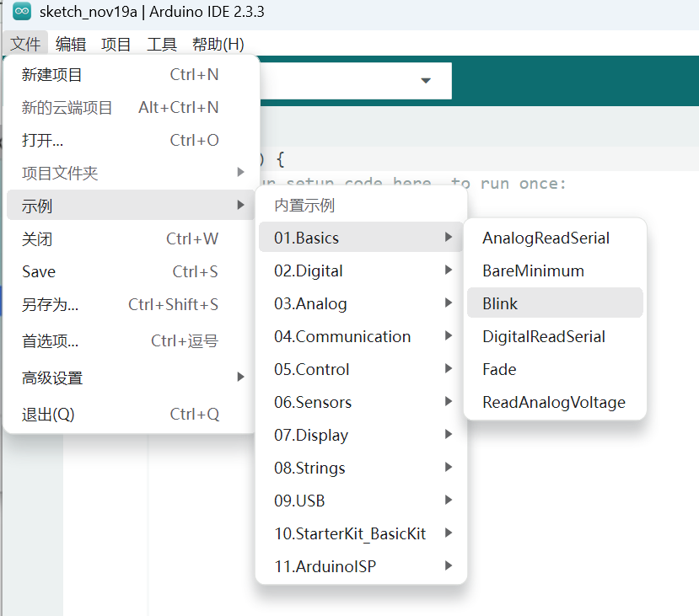The width and height of the screenshot is (699, 616).
Task: Expand the 示例 submenu
Action: pyautogui.click(x=131, y=206)
